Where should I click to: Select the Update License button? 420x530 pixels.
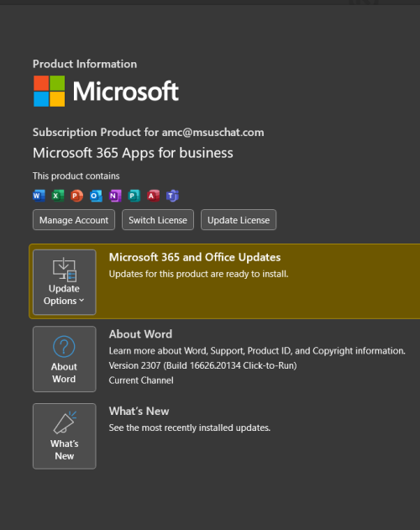pos(239,220)
